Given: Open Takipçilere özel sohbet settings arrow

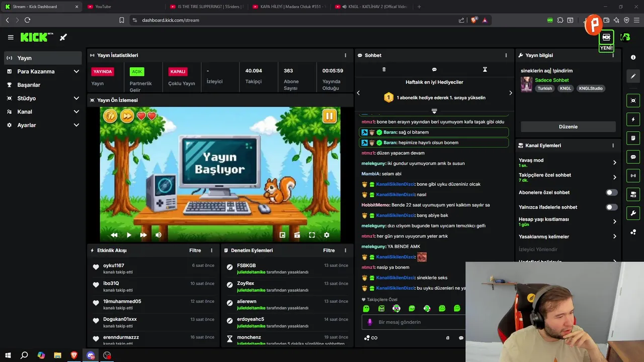Looking at the screenshot, I should 614,177.
